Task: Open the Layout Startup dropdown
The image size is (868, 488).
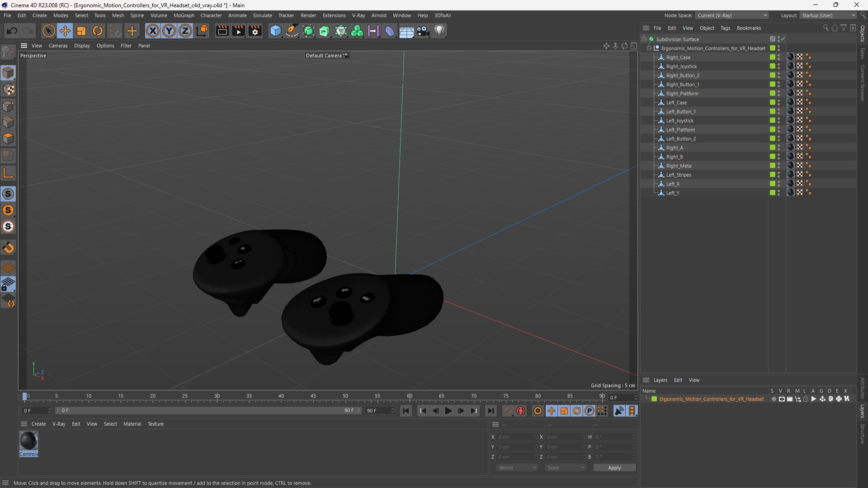Action: pos(828,15)
